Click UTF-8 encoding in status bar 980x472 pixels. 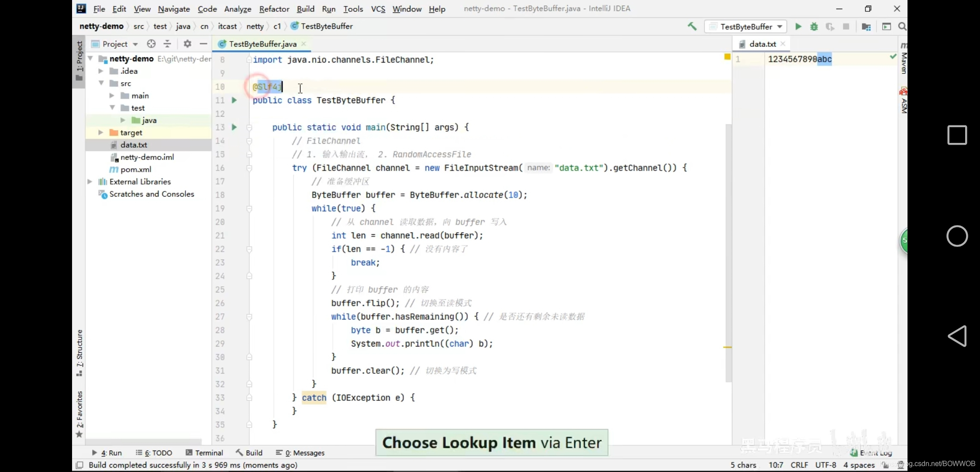tap(825, 465)
